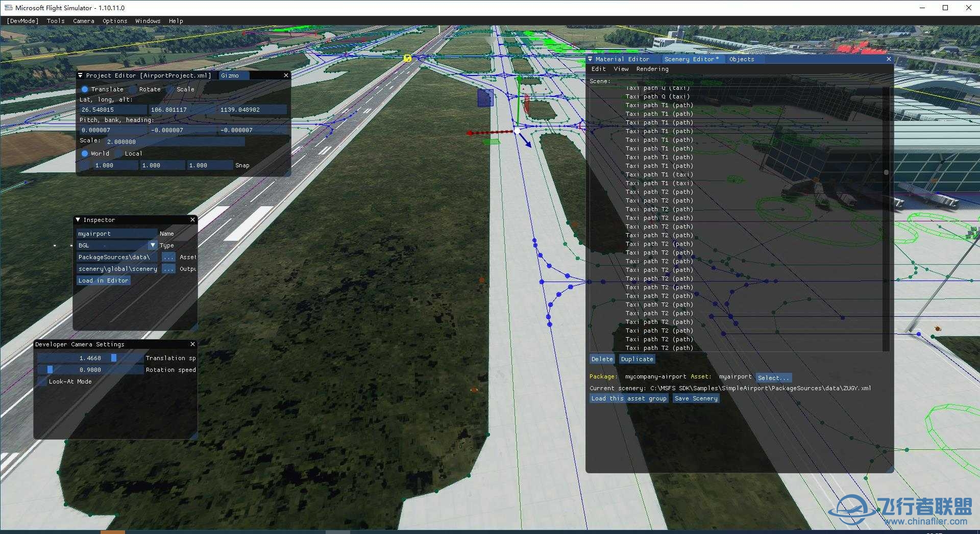Select the yellow marker icon on the taxiway
This screenshot has height=534, width=980.
coord(407,59)
